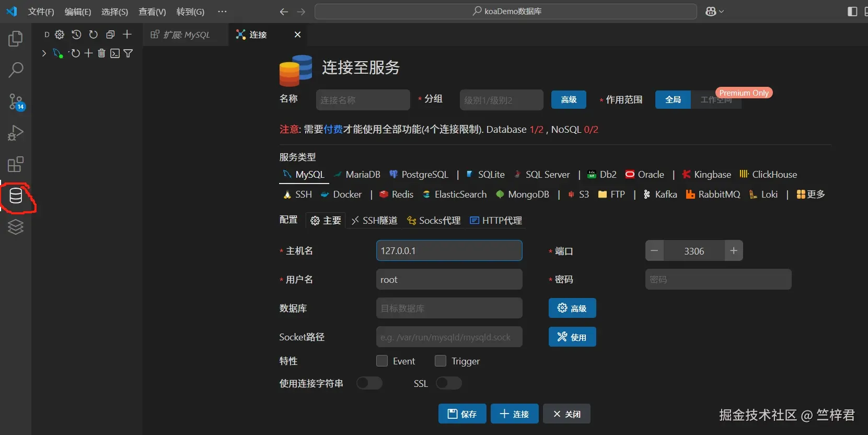Image resolution: width=868 pixels, height=435 pixels.
Task: Open the 付费 link in notice
Action: pyautogui.click(x=333, y=129)
